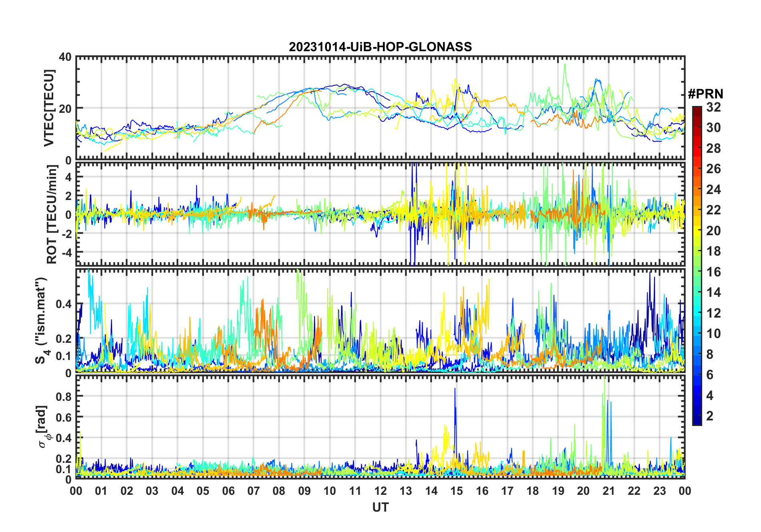Click colorbar tick label 2
The width and height of the screenshot is (761, 532).
coord(710,416)
